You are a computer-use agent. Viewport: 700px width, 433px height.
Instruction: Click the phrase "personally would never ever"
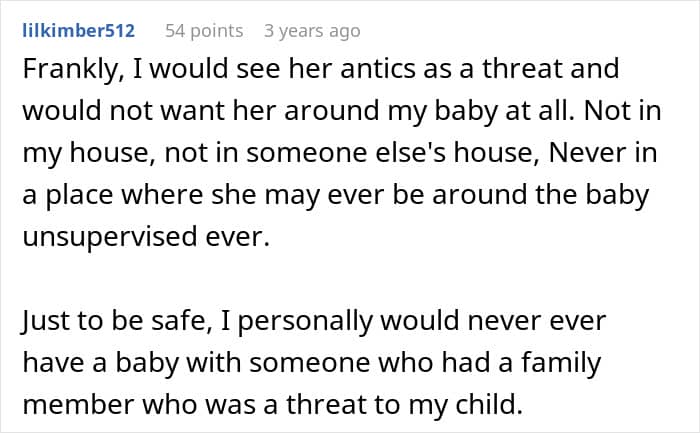coord(422,321)
